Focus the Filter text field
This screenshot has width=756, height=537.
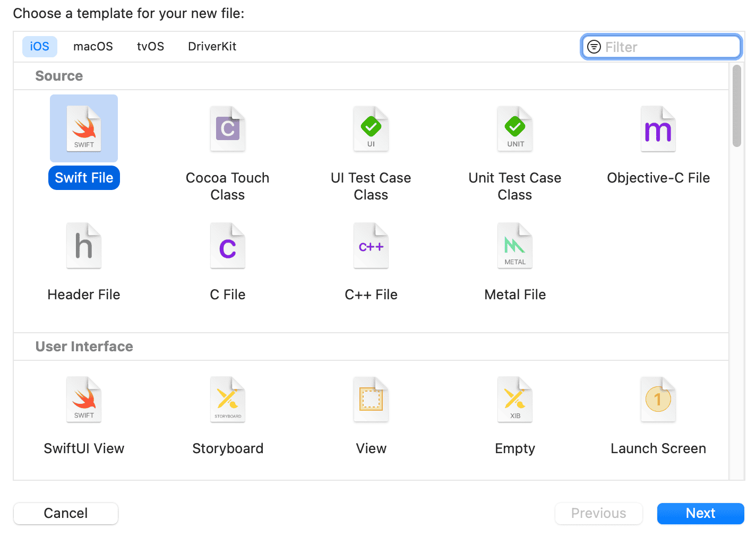coord(661,47)
